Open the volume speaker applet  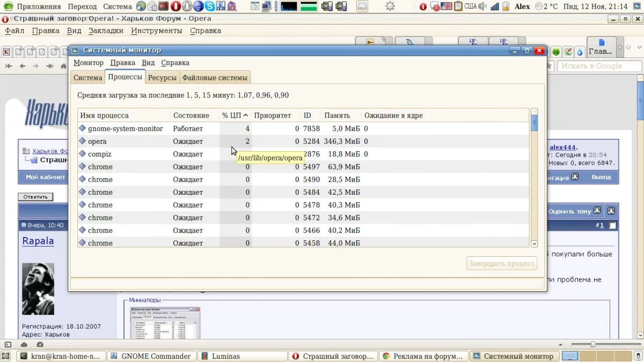482,6
